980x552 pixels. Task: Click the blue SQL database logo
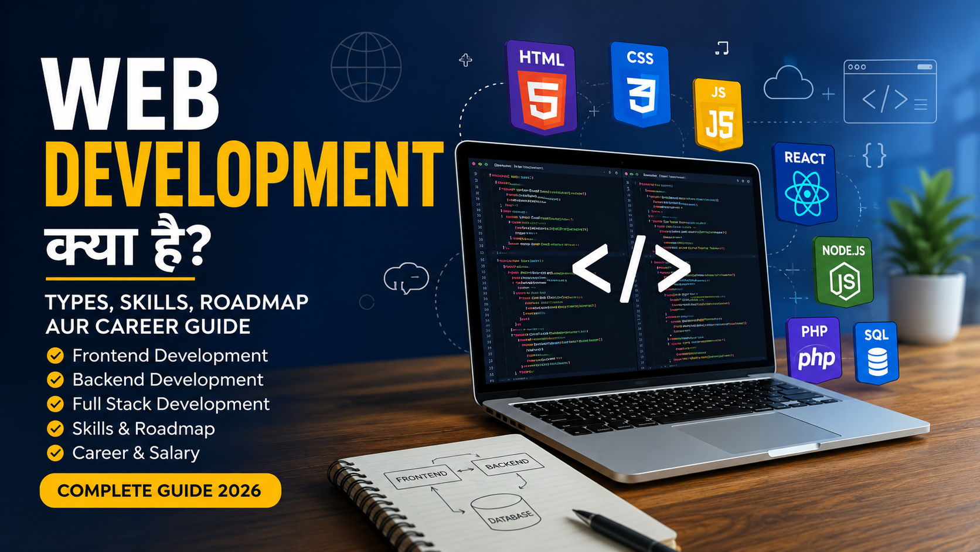point(876,353)
